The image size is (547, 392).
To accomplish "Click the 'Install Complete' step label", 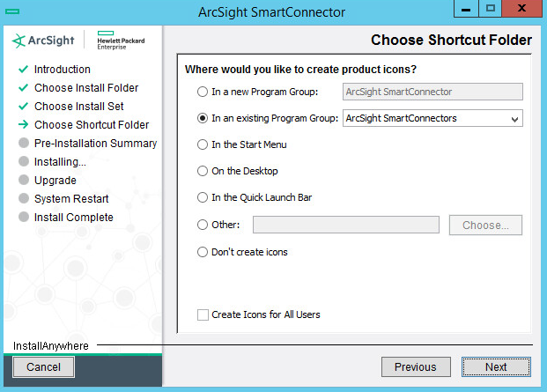I will 74,218.
